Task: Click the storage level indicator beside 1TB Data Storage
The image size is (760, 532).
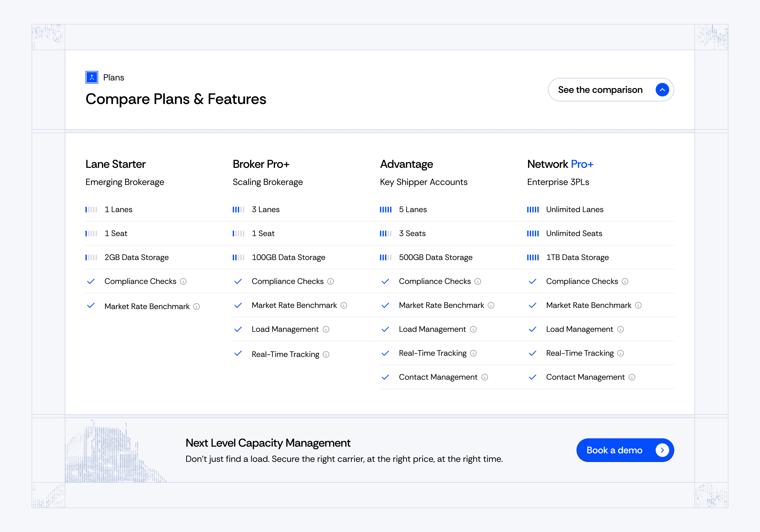Action: (533, 257)
